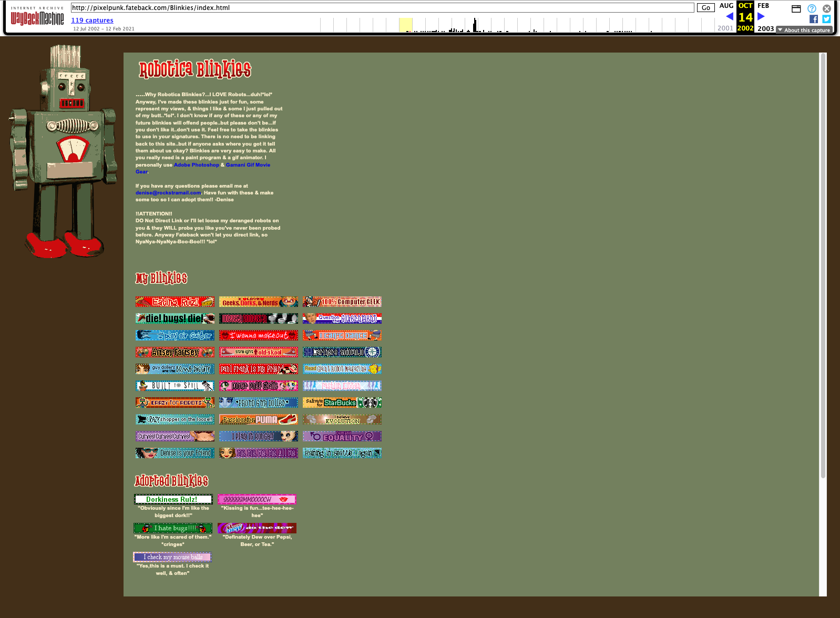This screenshot has width=840, height=618.
Task: Follow the Adobe Photoshop link
Action: 197,165
